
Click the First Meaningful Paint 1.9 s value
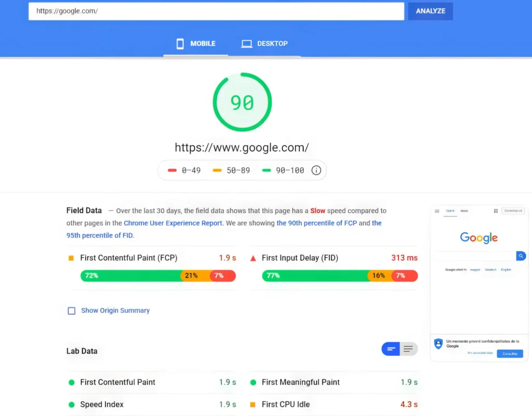(409, 382)
